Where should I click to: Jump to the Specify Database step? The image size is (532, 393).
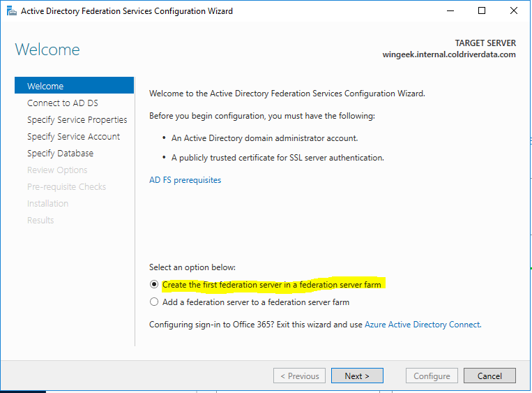60,153
